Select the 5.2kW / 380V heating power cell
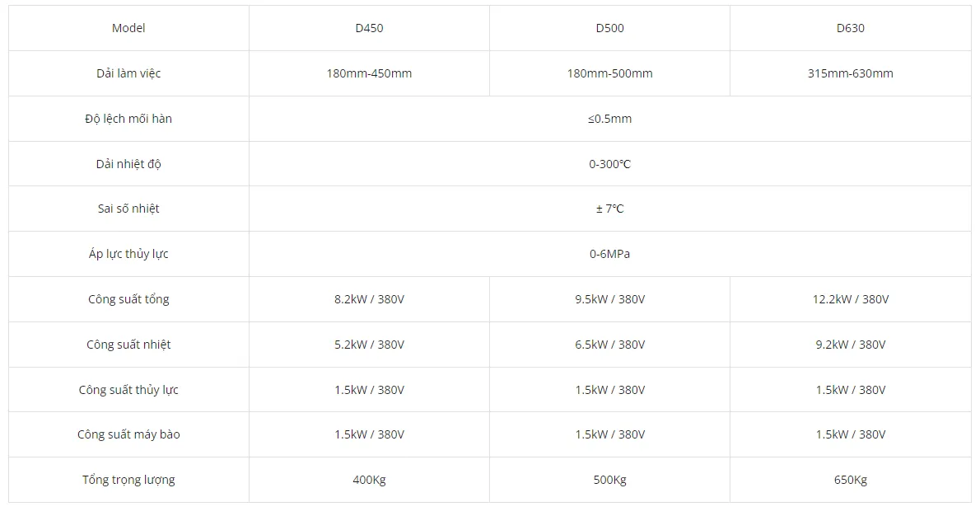Image resolution: width=980 pixels, height=516 pixels. 369,345
